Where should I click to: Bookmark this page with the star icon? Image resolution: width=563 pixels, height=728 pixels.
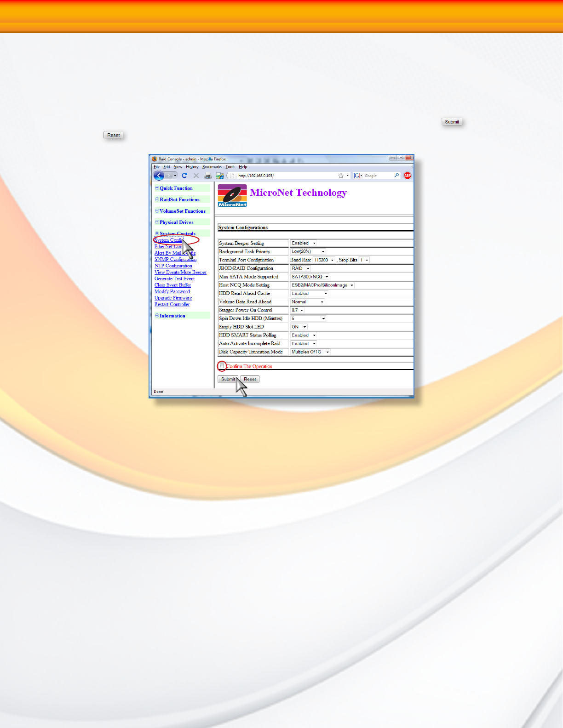tap(341, 176)
